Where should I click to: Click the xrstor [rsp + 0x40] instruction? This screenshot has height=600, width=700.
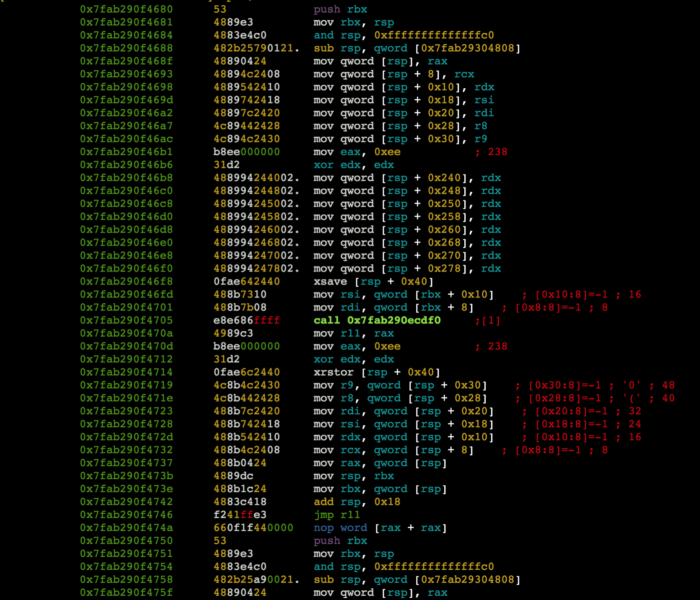point(376,372)
